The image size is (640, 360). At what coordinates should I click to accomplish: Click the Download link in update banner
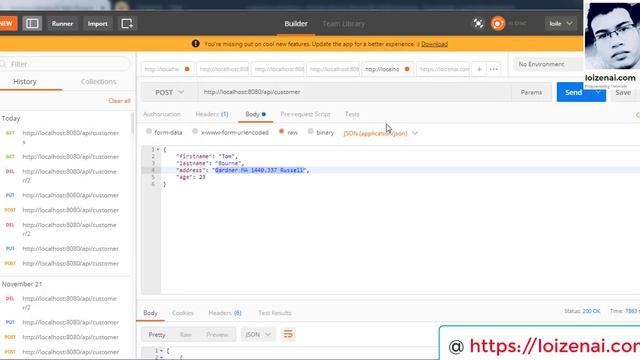(434, 44)
